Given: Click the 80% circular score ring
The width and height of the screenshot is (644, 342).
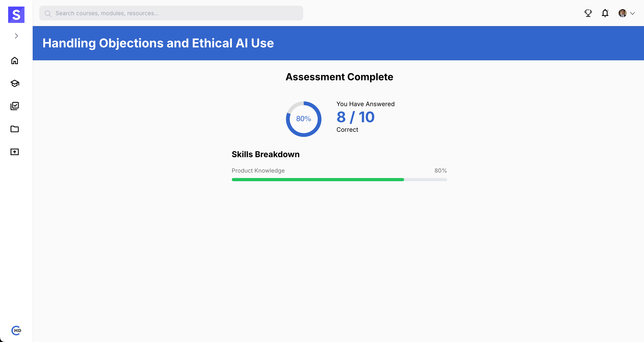Looking at the screenshot, I should 303,119.
